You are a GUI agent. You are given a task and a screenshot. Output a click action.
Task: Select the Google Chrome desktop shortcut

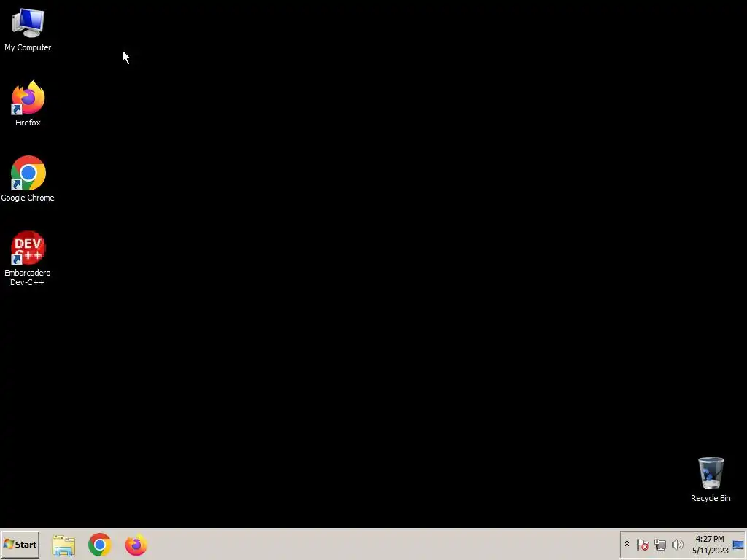(28, 179)
